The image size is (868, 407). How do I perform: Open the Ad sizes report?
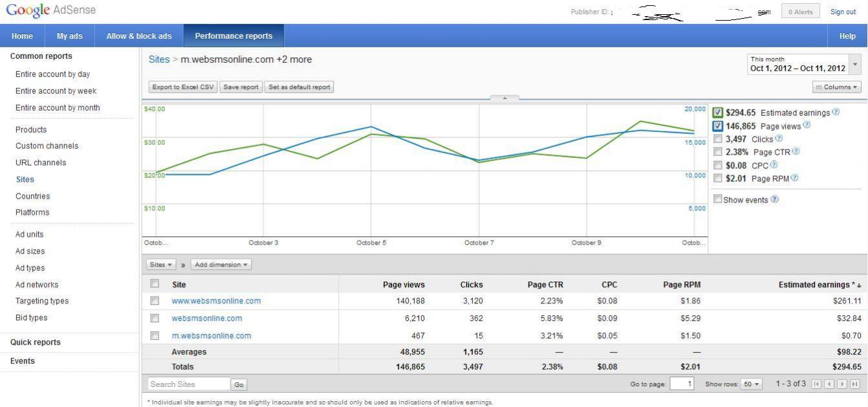point(30,252)
